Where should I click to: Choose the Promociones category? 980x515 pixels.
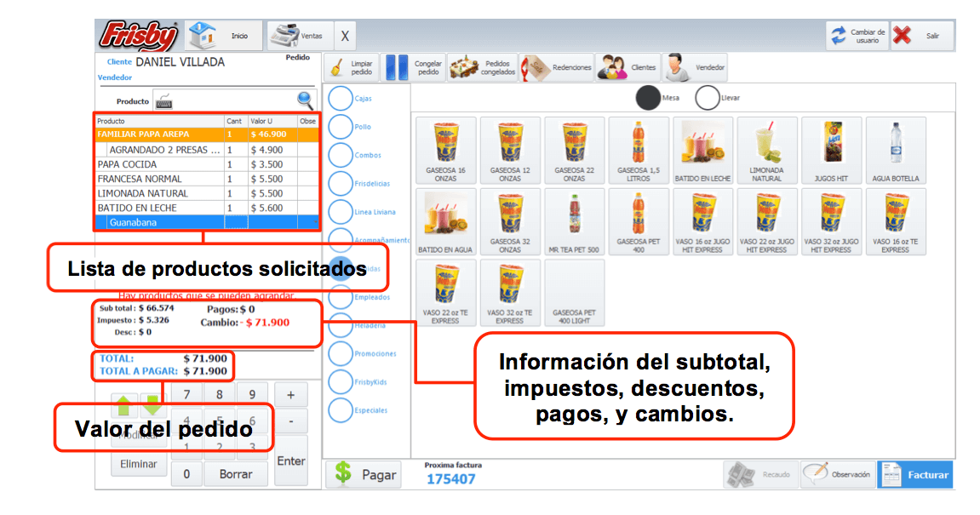[341, 354]
